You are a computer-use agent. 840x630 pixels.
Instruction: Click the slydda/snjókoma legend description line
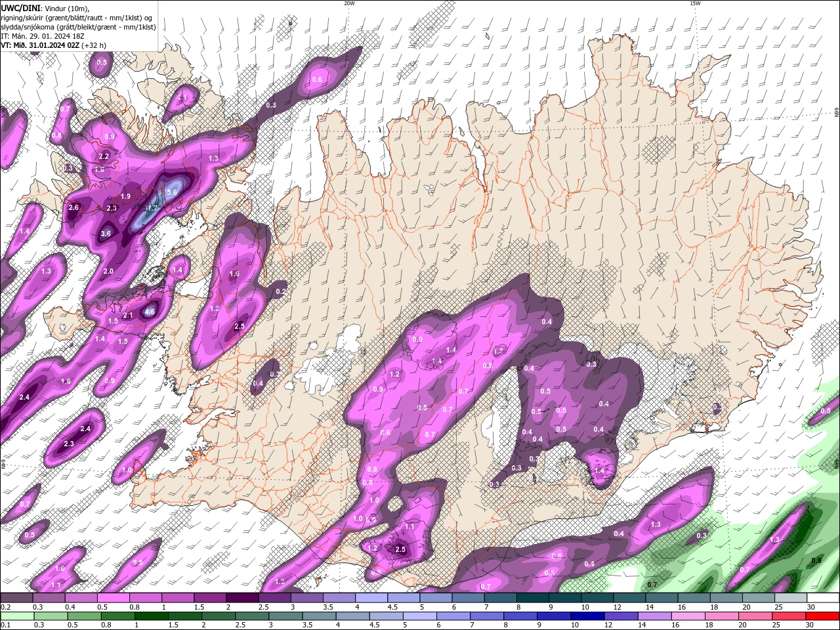point(78,27)
